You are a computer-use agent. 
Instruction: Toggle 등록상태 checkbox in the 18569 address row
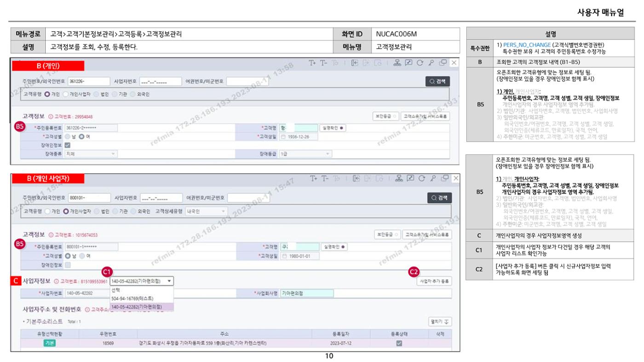[x=399, y=343]
